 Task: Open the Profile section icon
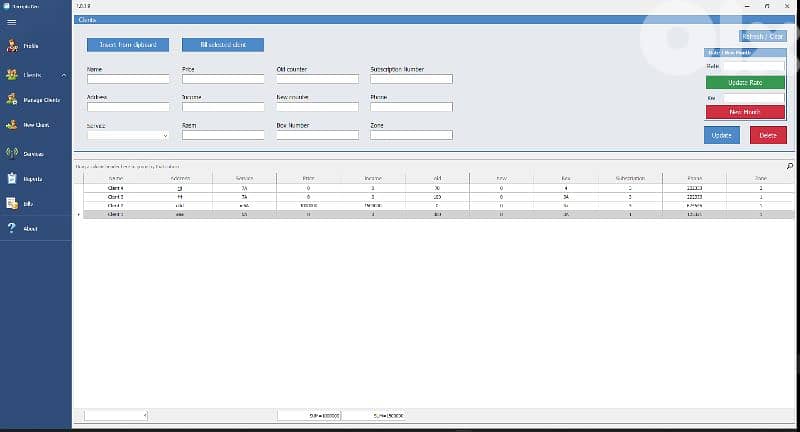[12, 46]
